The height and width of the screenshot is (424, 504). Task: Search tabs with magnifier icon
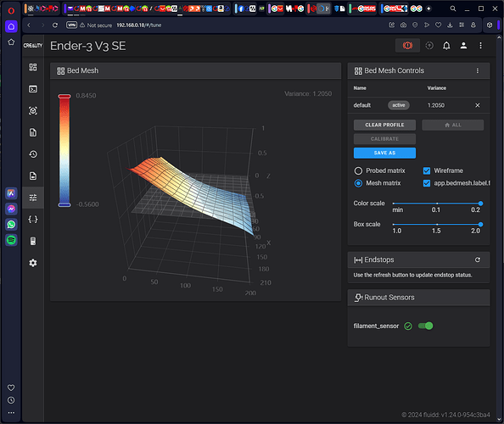453,8
